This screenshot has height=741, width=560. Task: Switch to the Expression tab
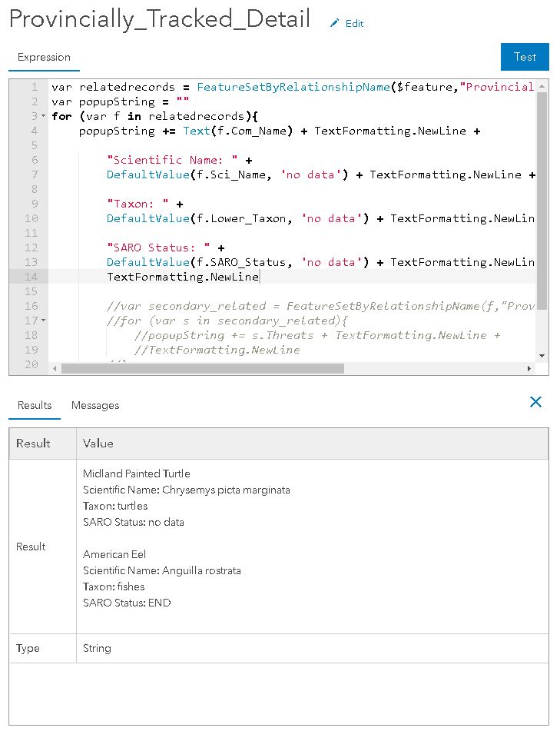click(44, 57)
